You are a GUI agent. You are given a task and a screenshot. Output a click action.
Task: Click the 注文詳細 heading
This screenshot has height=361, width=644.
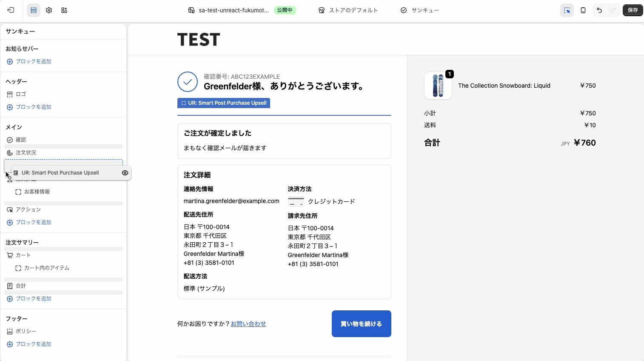point(197,175)
